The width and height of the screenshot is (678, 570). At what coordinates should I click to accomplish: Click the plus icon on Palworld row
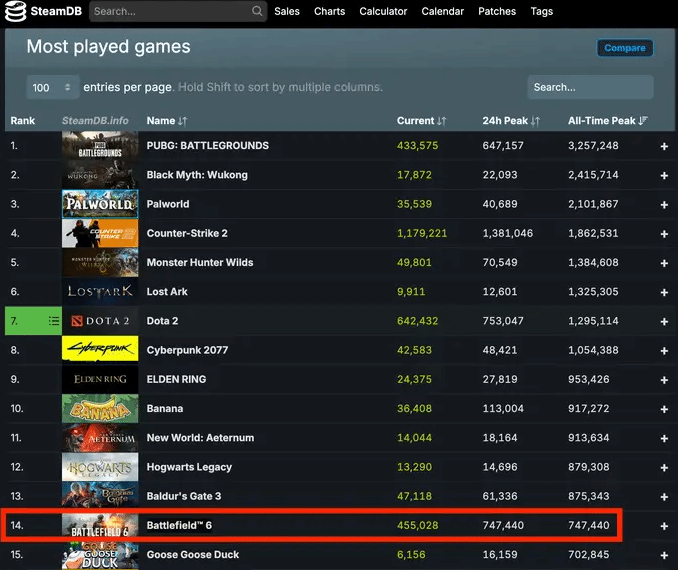pos(664,205)
